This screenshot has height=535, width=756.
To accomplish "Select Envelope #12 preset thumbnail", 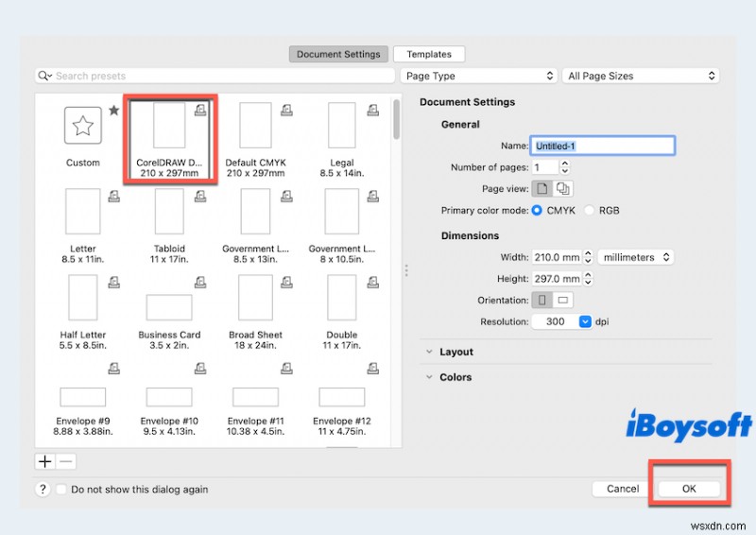I will (x=342, y=397).
